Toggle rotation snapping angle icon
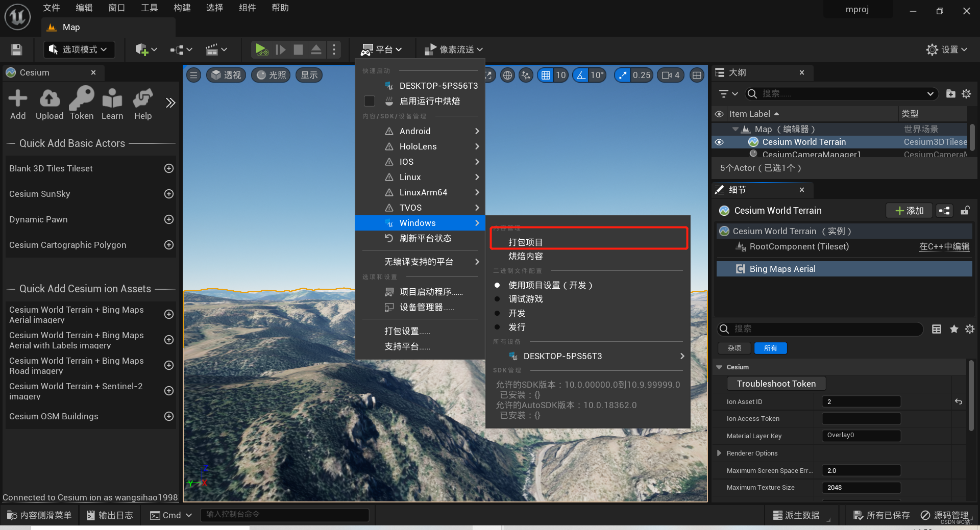This screenshot has width=980, height=530. tap(581, 75)
